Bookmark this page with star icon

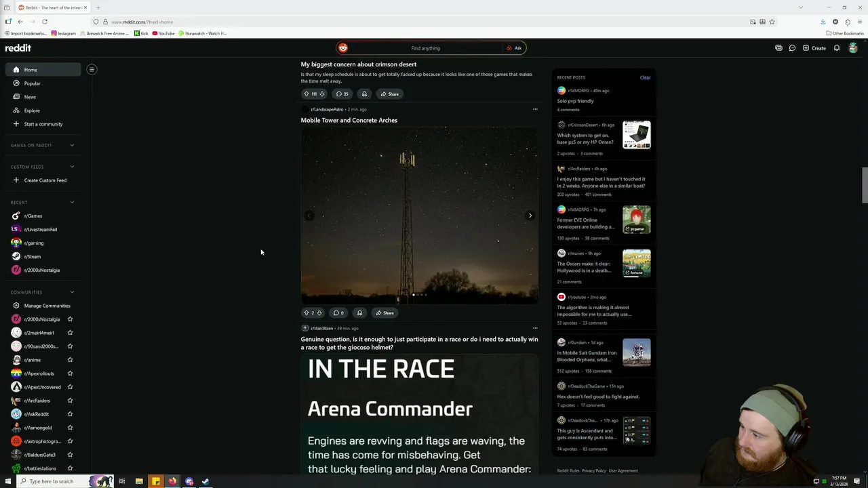(772, 22)
